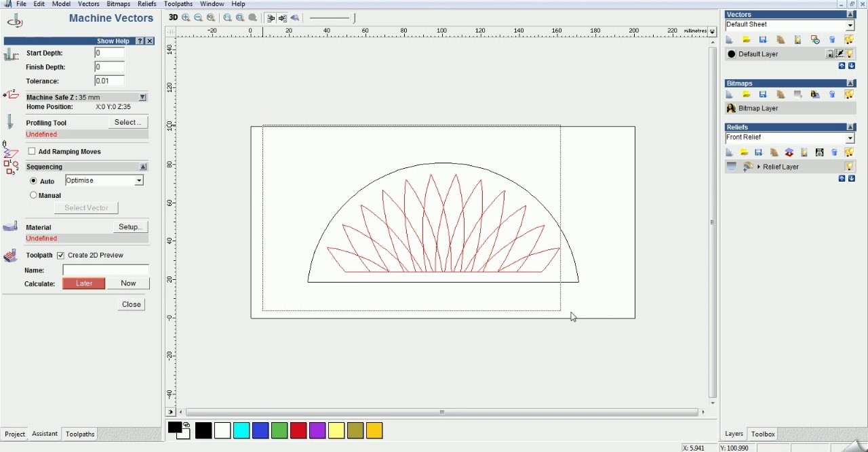Viewport: 868px width, 452px height.
Task: Click the zoom out magnifier icon
Action: point(199,18)
